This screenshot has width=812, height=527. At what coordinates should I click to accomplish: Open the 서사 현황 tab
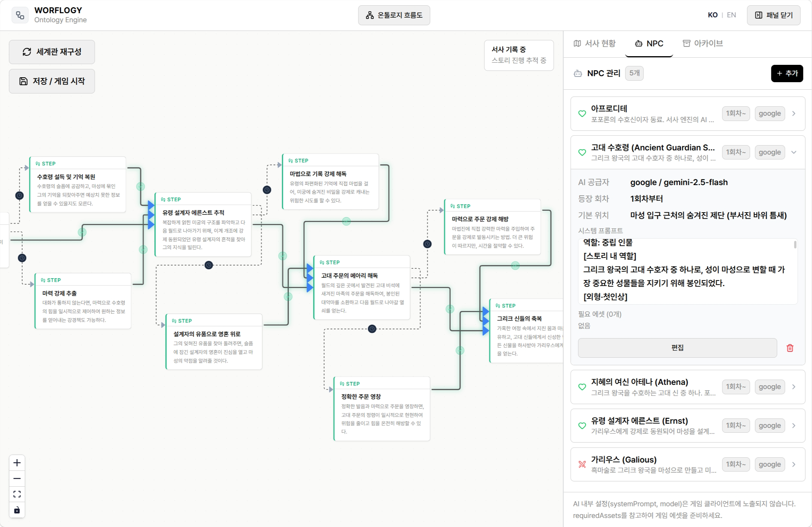[594, 43]
